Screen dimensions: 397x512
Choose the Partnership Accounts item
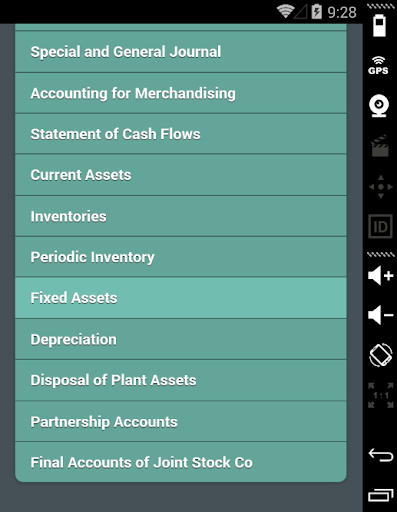181,422
